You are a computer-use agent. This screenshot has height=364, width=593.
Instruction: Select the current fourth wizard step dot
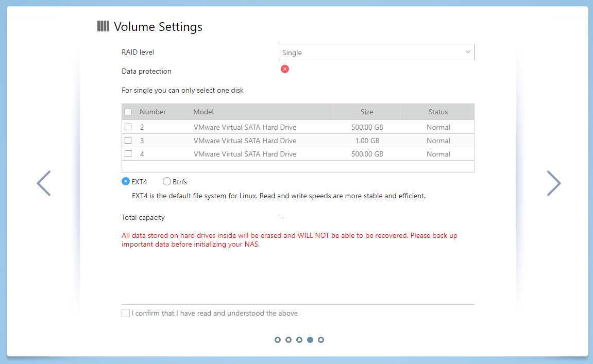310,340
